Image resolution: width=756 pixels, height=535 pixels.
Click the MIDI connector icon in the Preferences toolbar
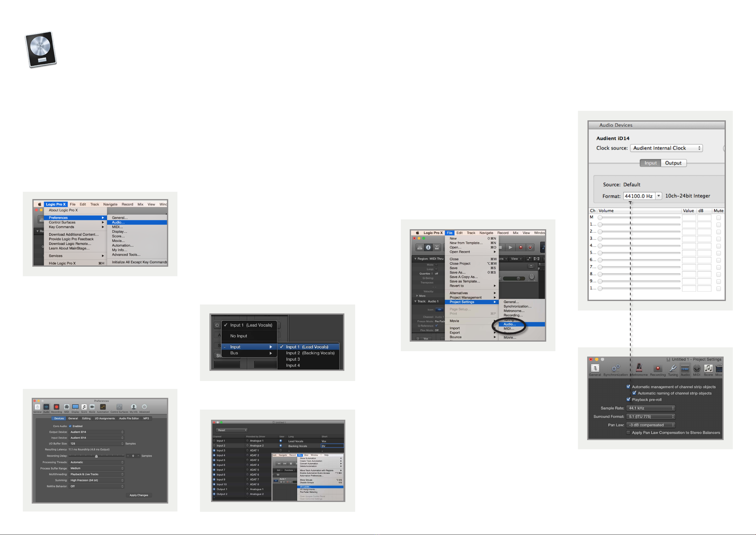pos(67,407)
